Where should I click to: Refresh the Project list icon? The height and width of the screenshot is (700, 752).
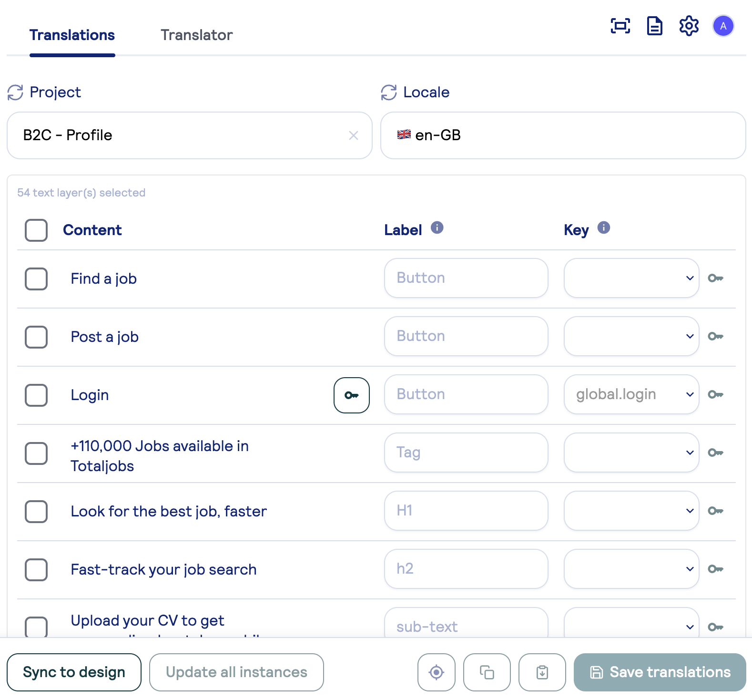point(15,93)
